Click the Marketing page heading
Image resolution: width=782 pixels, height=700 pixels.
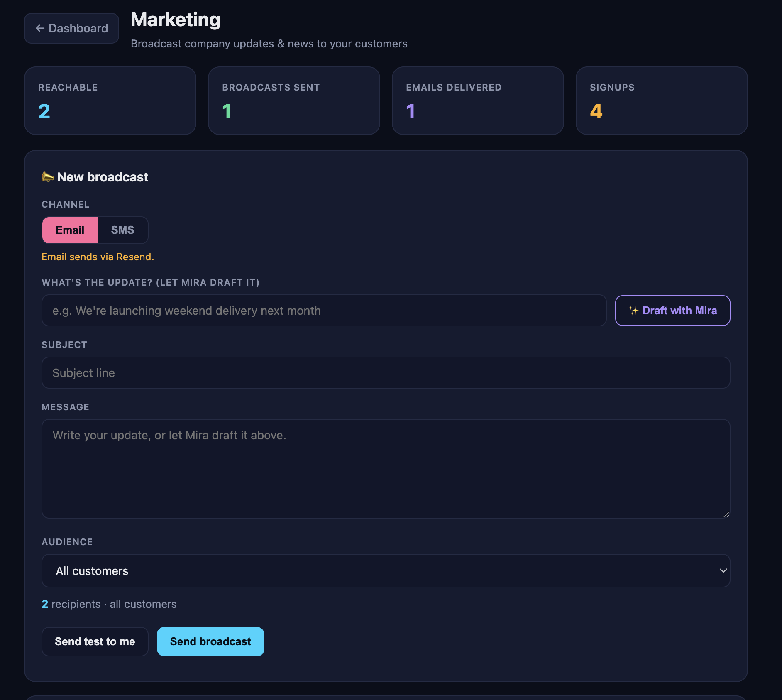pyautogui.click(x=176, y=20)
